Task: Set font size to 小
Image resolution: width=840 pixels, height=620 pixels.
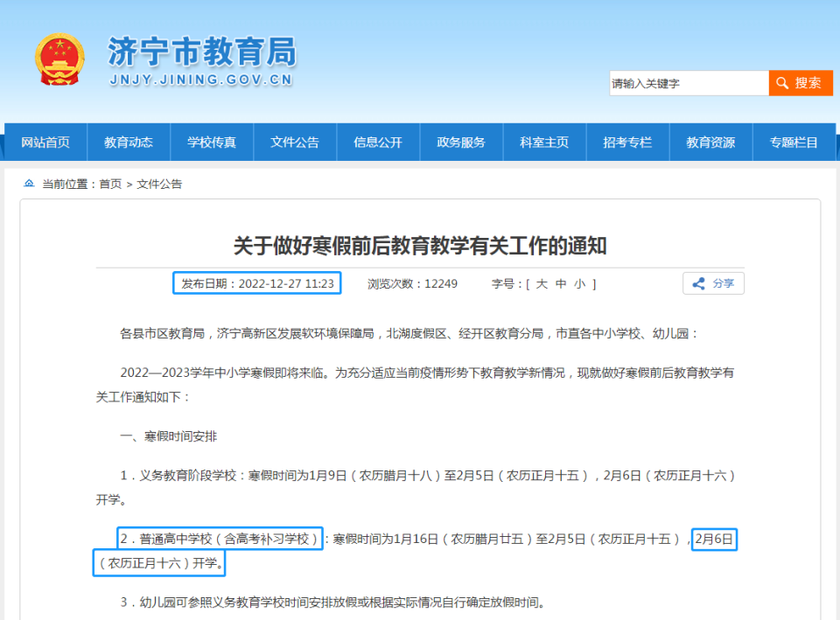Action: (x=578, y=283)
